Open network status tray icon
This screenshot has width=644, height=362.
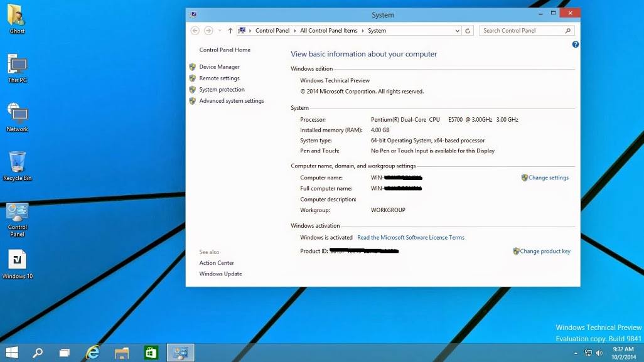click(588, 353)
